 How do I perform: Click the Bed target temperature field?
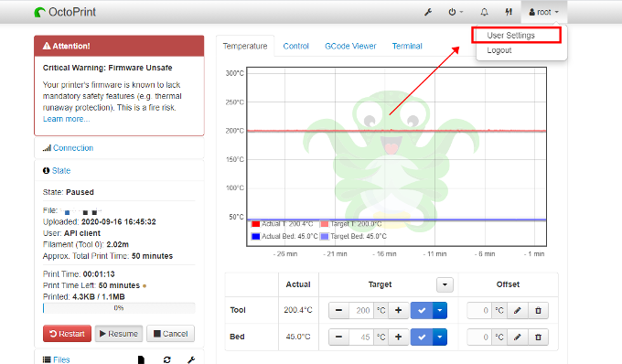click(x=362, y=337)
